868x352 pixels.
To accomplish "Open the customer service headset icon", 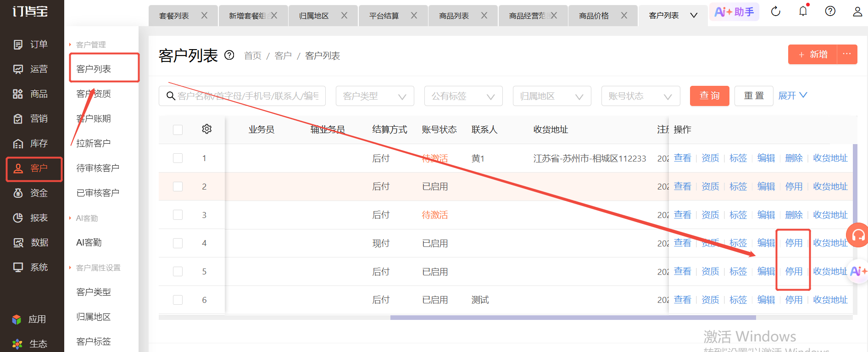I will click(858, 235).
